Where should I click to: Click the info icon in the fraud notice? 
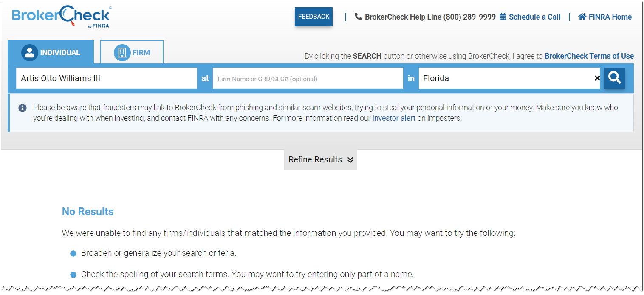[x=23, y=108]
